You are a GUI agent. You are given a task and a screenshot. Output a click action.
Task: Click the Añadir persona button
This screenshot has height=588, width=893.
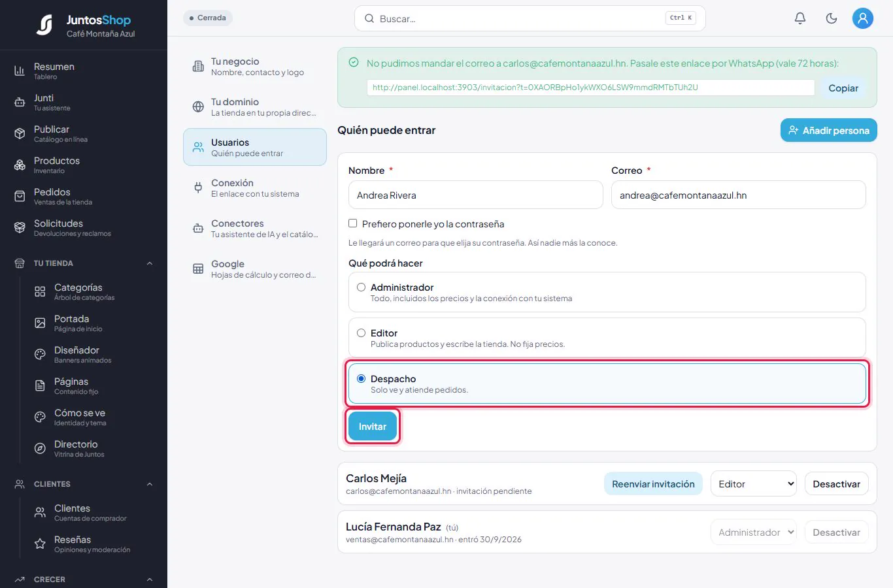click(829, 130)
